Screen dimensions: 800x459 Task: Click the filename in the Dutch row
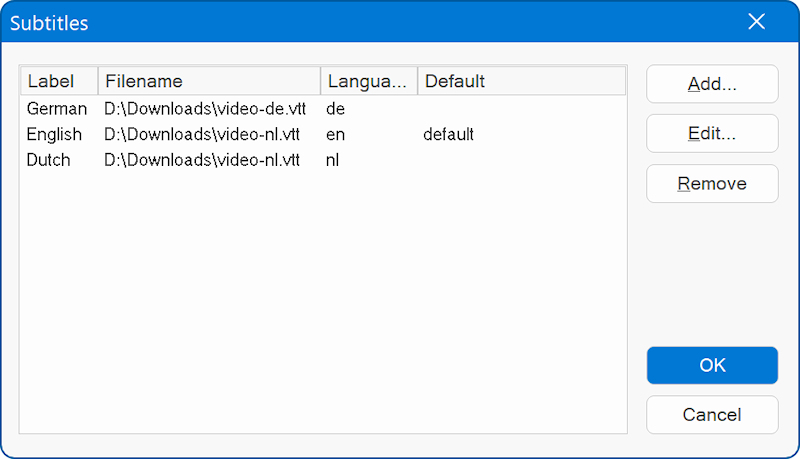tap(202, 160)
